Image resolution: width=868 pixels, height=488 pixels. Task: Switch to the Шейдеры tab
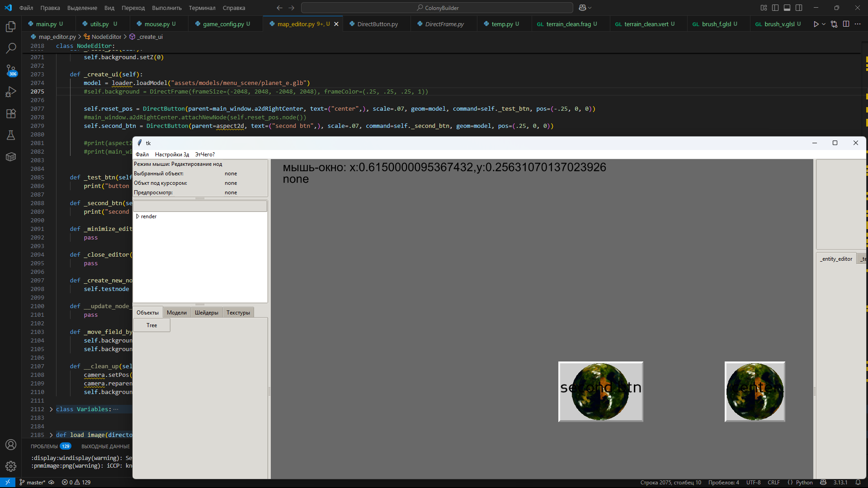click(206, 313)
